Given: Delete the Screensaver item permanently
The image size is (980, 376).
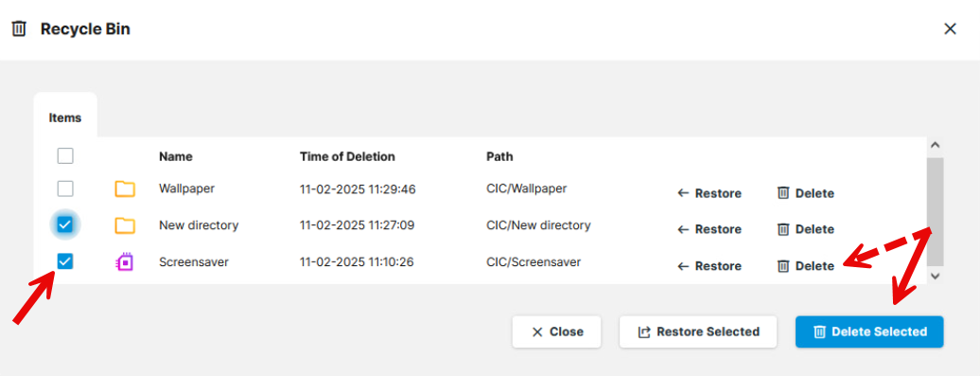Looking at the screenshot, I should (806, 266).
